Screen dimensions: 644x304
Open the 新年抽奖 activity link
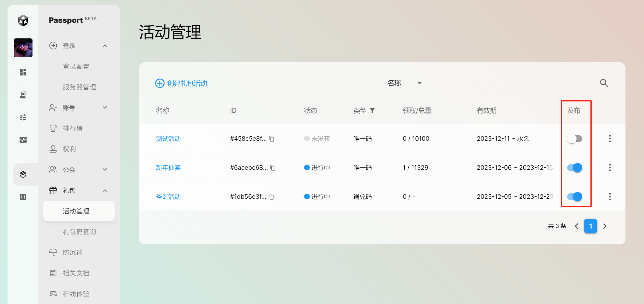168,168
